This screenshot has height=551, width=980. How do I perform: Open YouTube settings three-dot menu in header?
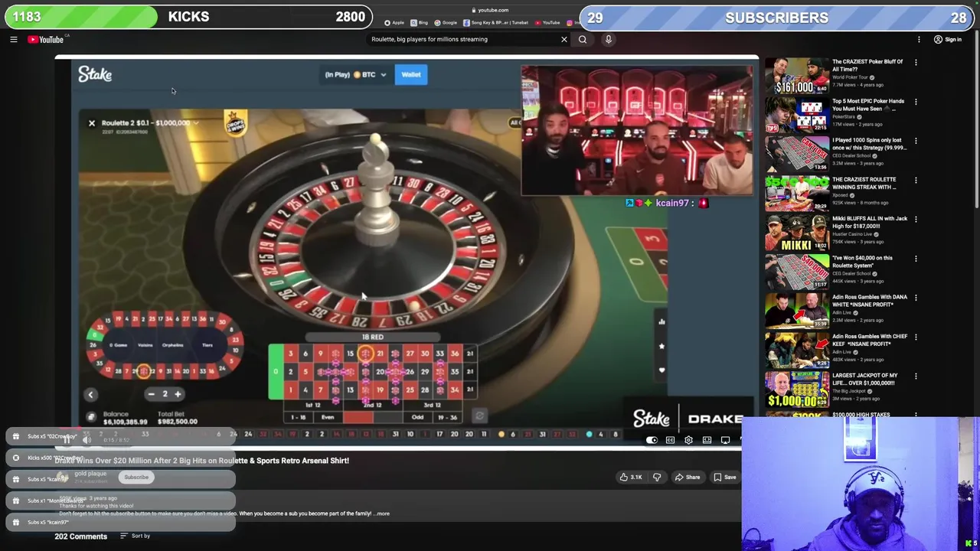pos(919,40)
